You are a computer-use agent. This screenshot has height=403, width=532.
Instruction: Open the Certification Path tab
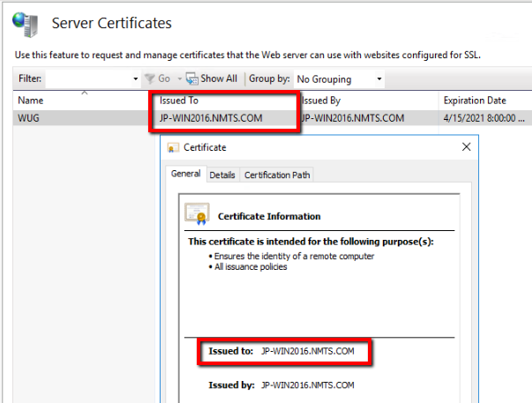(x=277, y=175)
